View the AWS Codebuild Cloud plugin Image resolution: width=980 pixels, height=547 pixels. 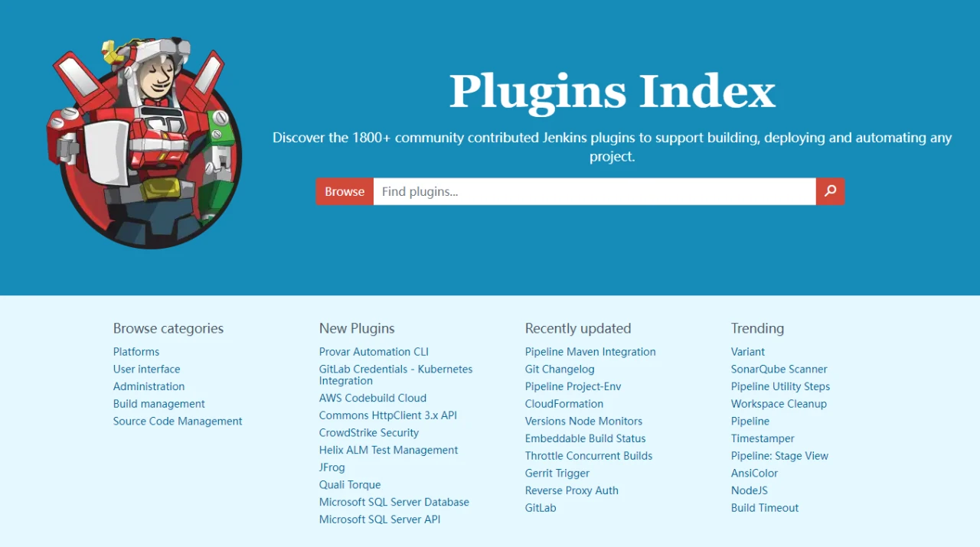click(x=373, y=399)
